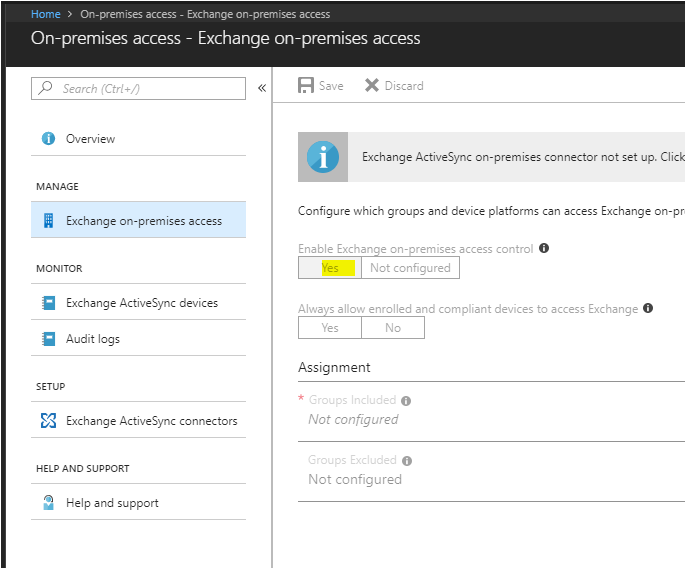
Task: Click the MONITOR section label
Action: pyautogui.click(x=59, y=269)
